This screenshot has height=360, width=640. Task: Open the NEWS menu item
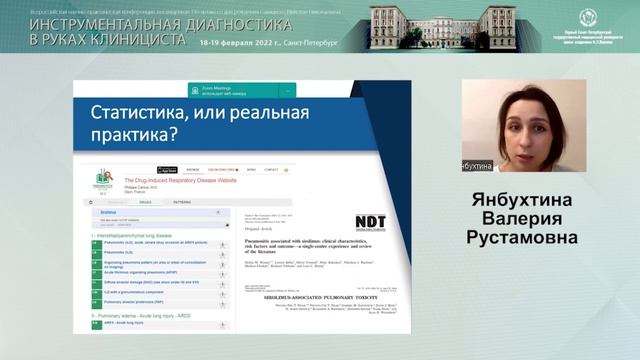(251, 170)
